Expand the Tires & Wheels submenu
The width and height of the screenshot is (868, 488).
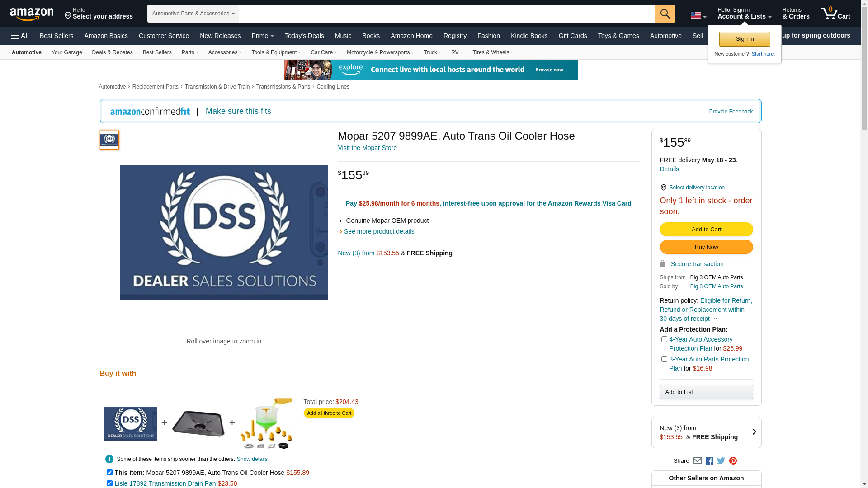pos(493,52)
